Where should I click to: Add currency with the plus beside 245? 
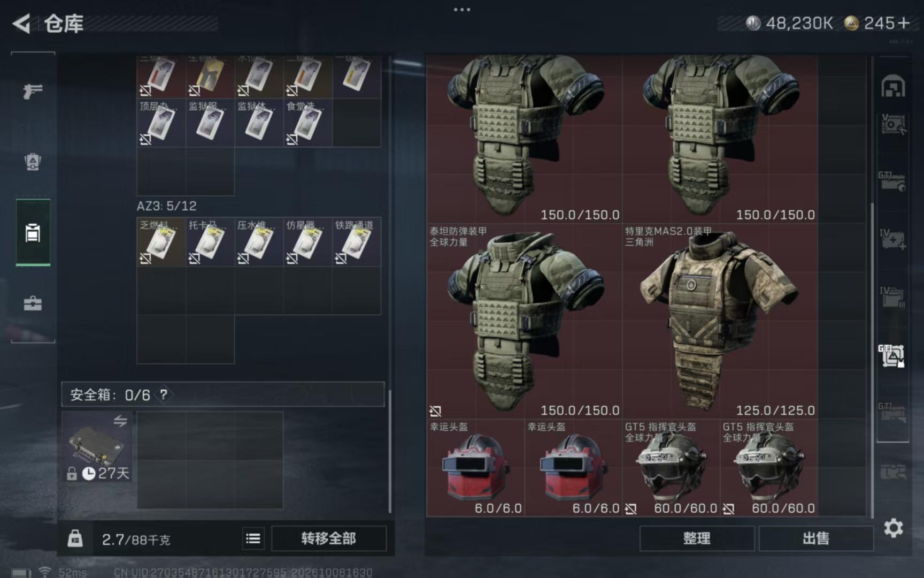point(904,23)
